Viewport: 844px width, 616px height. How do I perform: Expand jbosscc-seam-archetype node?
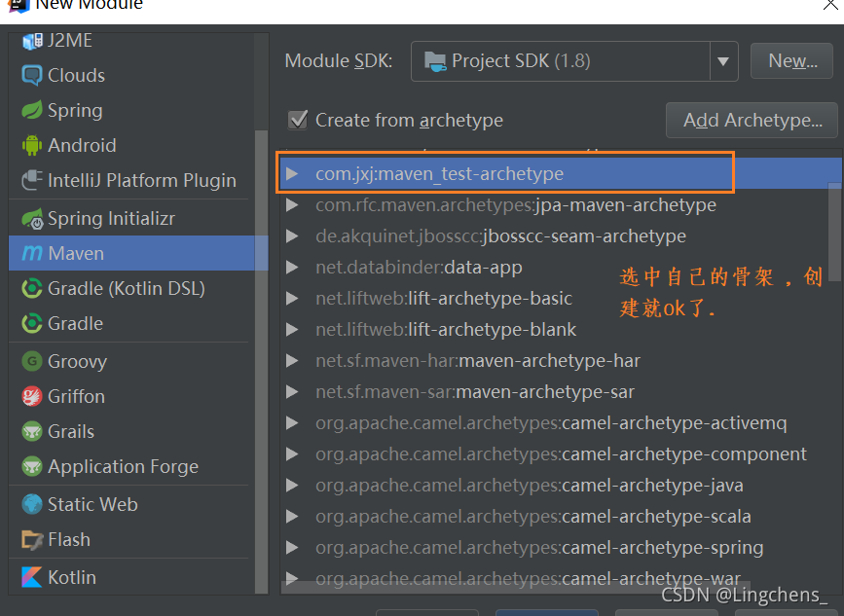(x=292, y=236)
